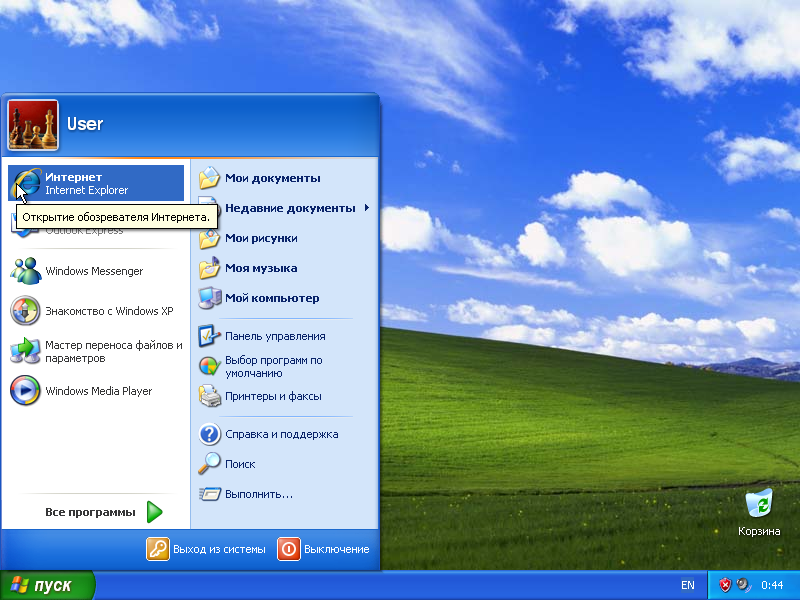The height and width of the screenshot is (600, 800).
Task: Start Windows Media Player via its icon
Action: [26, 391]
